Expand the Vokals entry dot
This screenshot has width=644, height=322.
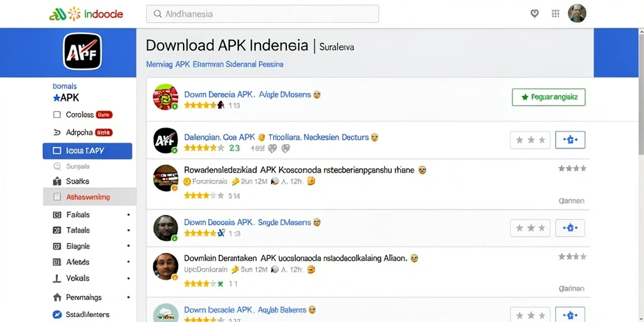pos(128,278)
